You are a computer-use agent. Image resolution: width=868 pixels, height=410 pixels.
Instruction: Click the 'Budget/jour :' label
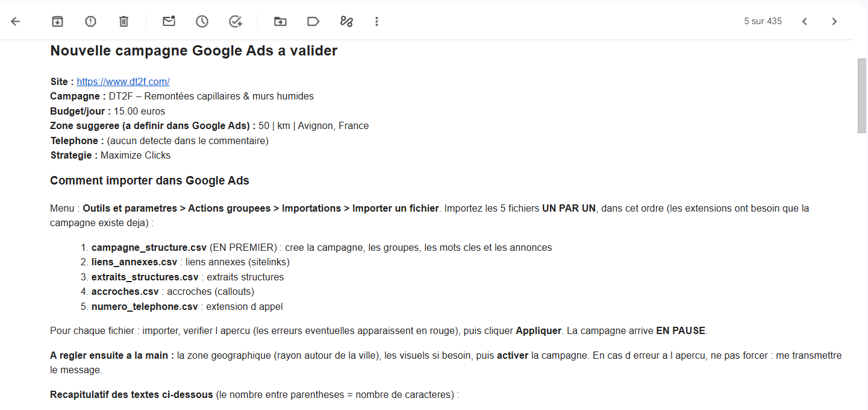coord(81,111)
